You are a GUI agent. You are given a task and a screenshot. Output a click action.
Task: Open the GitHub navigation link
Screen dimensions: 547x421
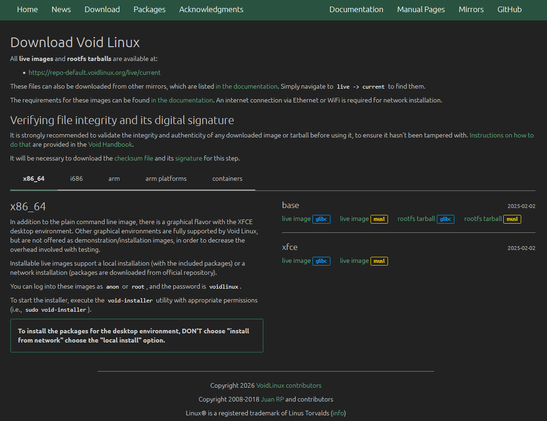509,9
